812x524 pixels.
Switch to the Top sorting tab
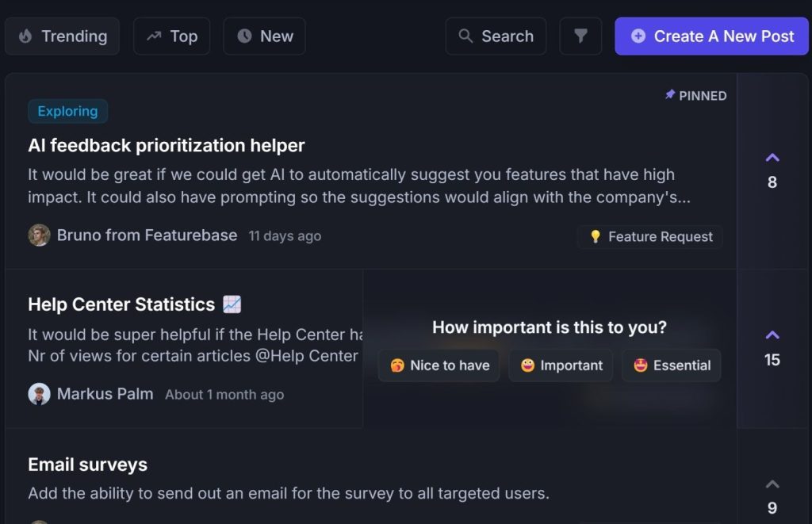point(172,36)
